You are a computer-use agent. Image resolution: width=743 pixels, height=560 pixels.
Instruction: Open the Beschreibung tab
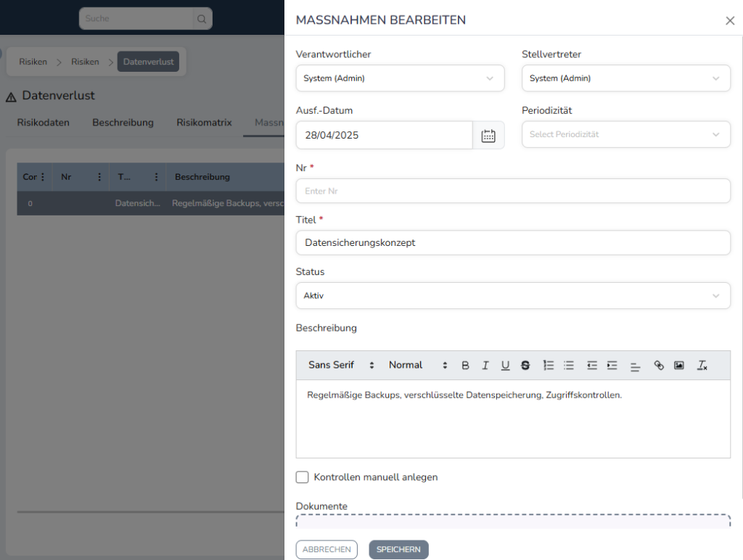123,123
